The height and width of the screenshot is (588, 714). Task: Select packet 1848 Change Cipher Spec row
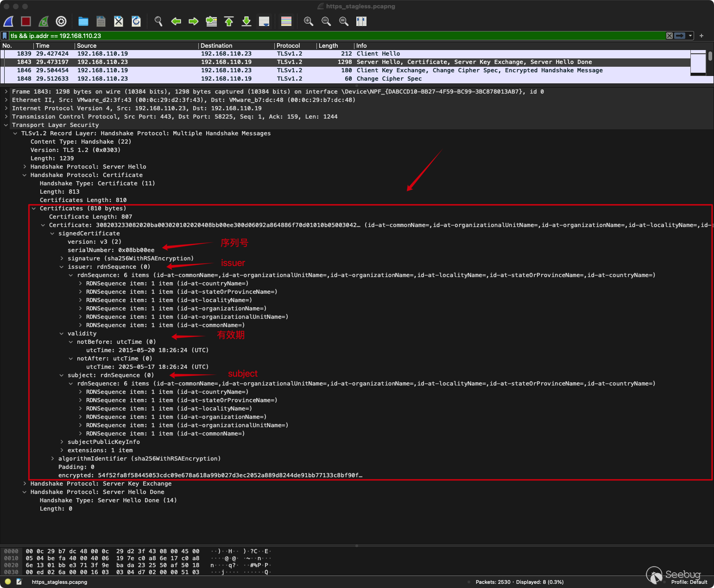pyautogui.click(x=345, y=79)
